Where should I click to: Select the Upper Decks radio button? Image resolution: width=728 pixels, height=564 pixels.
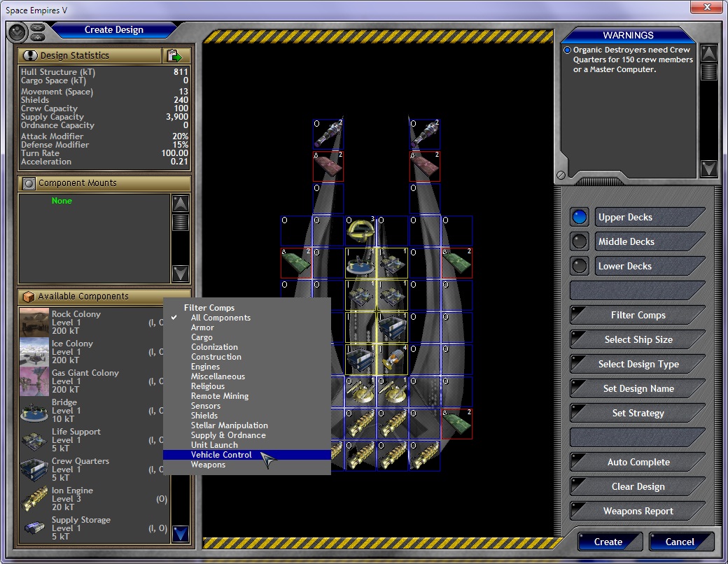580,217
